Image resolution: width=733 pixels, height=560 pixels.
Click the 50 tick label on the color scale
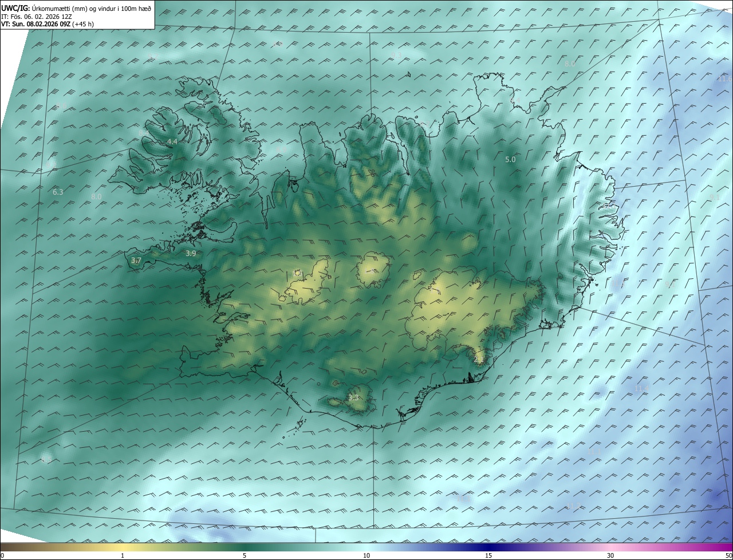click(728, 556)
